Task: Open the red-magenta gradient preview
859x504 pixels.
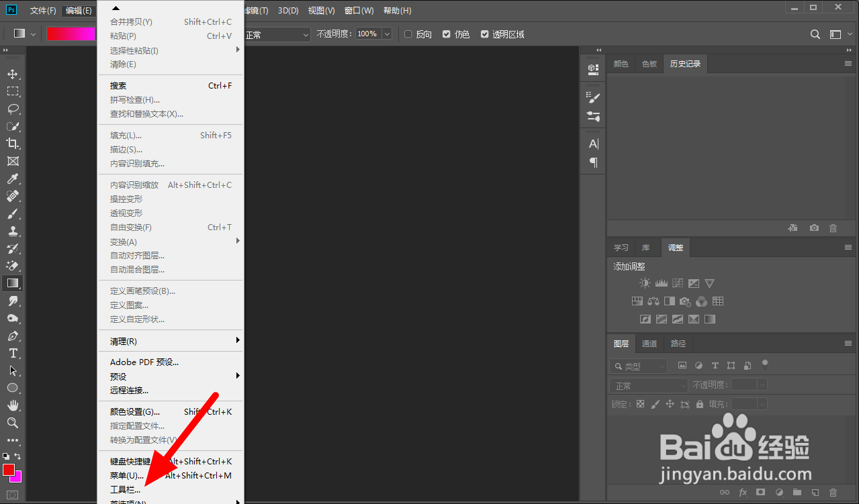Action: (x=71, y=34)
